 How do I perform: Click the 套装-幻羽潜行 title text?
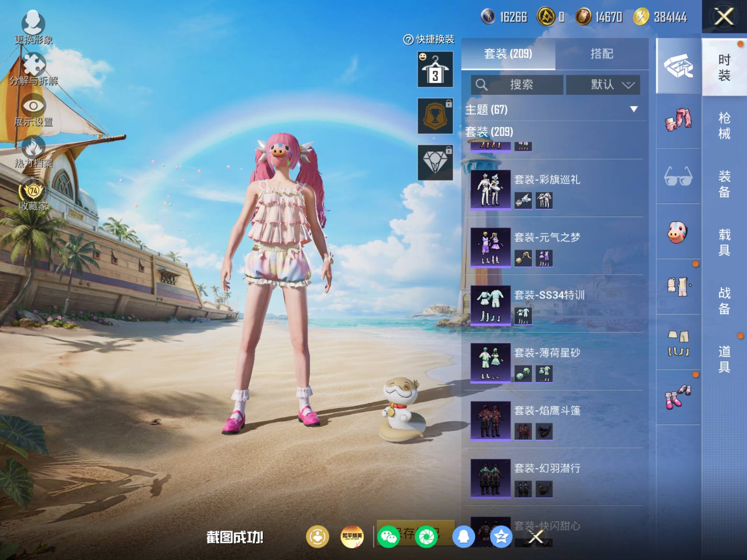(547, 468)
